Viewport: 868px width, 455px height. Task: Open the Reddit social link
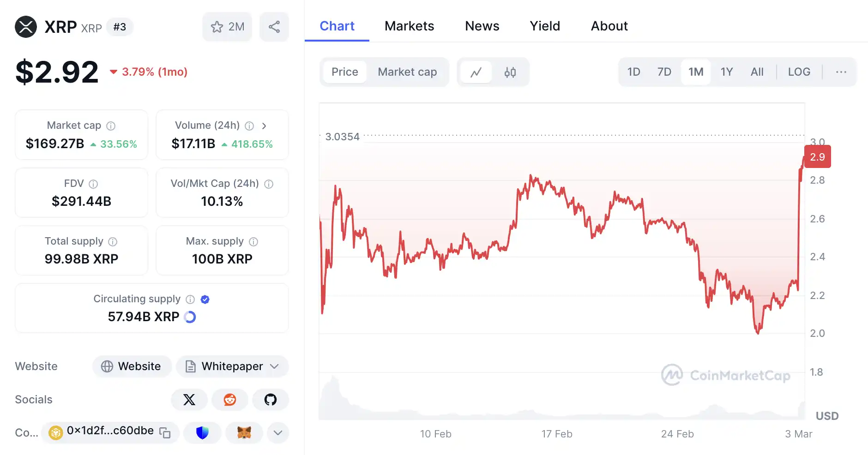230,400
